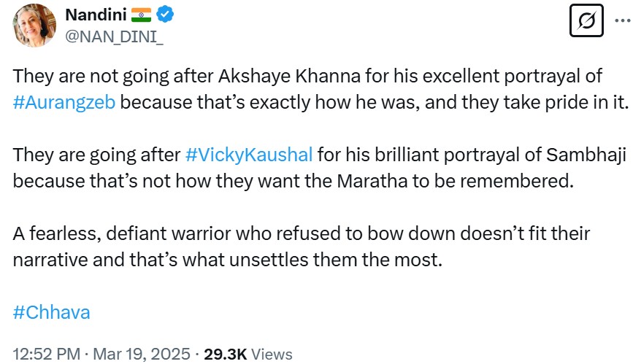Click the 29.3K view count

pyautogui.click(x=225, y=354)
